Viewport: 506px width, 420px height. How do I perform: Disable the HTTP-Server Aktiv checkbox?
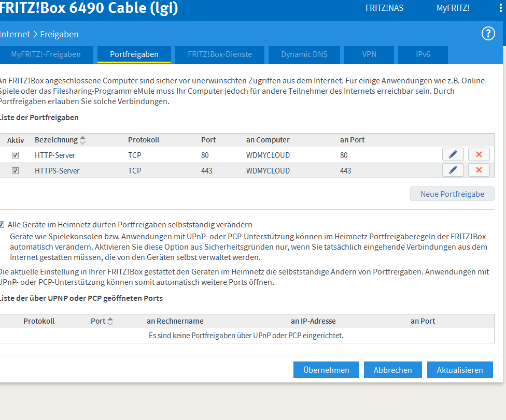16,155
